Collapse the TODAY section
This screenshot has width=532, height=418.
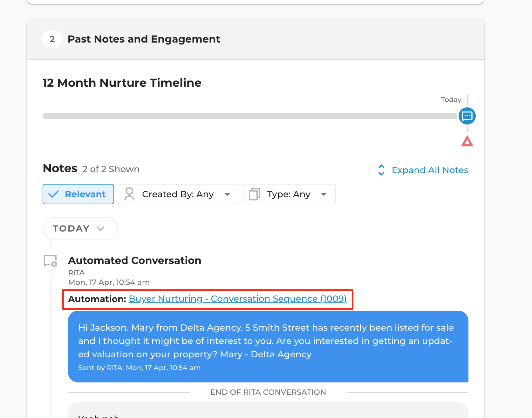click(80, 228)
